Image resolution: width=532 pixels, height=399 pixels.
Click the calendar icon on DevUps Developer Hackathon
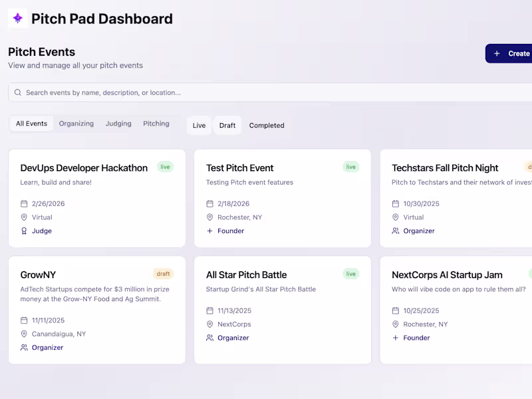23,203
